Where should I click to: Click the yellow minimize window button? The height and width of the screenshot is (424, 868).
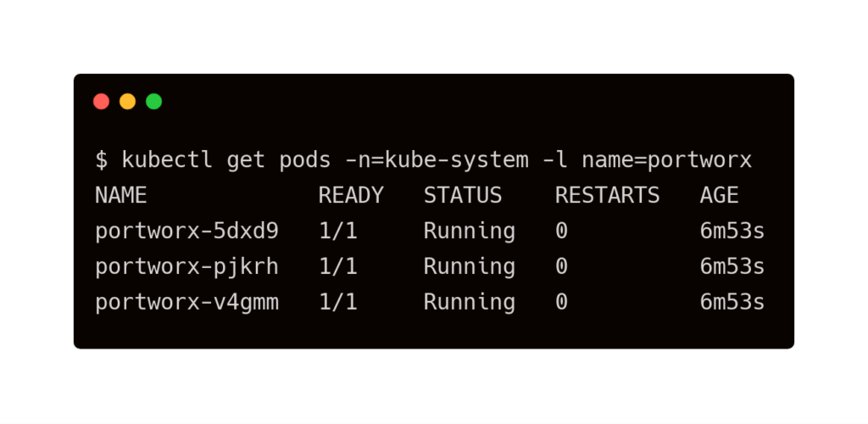pos(128,102)
